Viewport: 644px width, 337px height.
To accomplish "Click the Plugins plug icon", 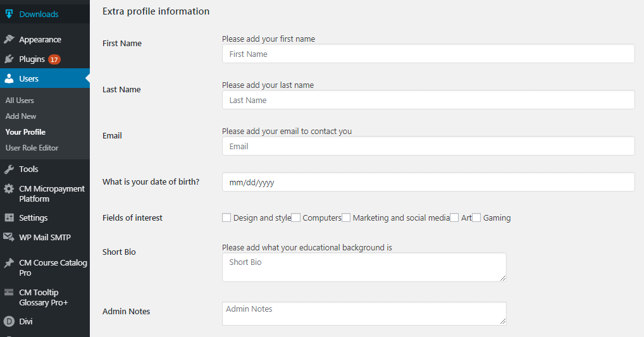I will 9,59.
